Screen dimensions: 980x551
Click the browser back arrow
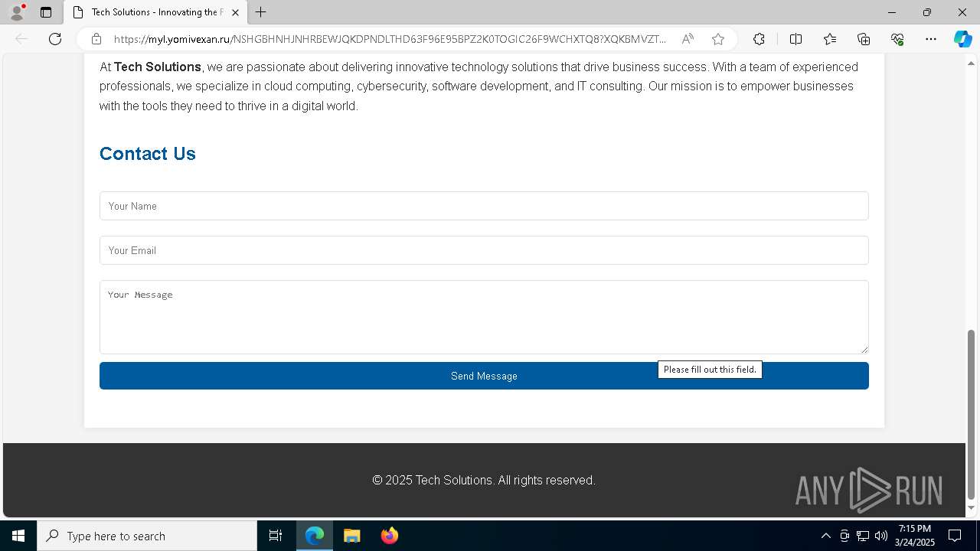click(21, 39)
